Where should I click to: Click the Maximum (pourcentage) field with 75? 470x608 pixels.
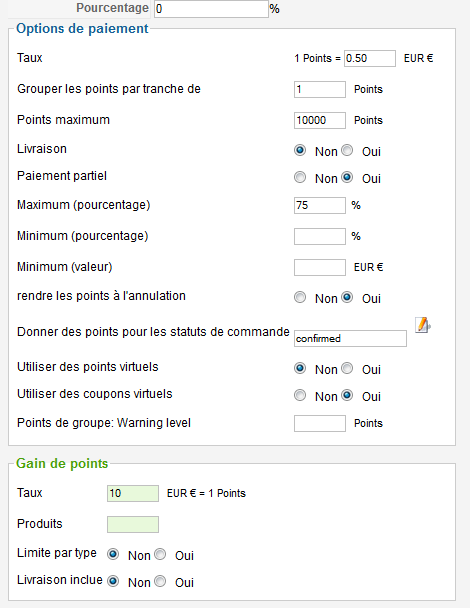coord(320,206)
